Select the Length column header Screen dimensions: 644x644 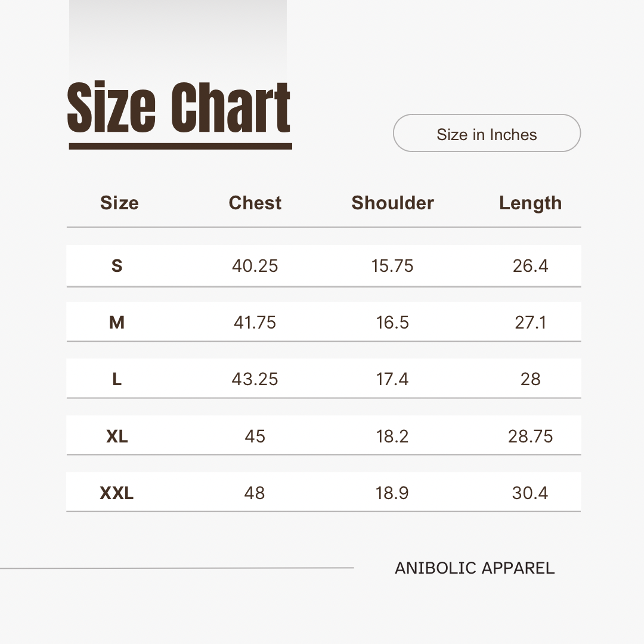click(x=530, y=203)
